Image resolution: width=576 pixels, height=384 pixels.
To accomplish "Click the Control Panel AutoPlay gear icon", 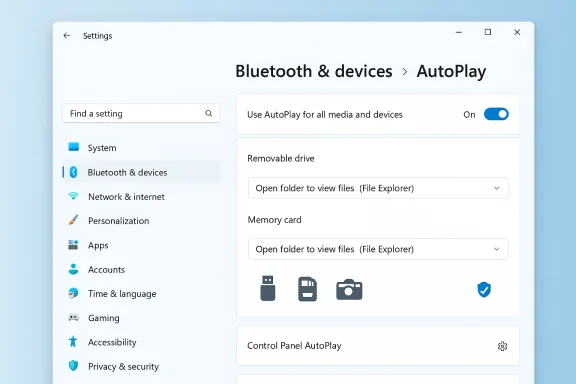I will pos(502,346).
